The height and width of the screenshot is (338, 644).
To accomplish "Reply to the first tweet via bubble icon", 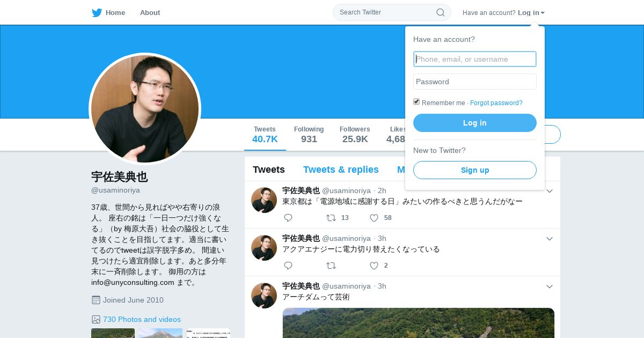I will point(288,218).
